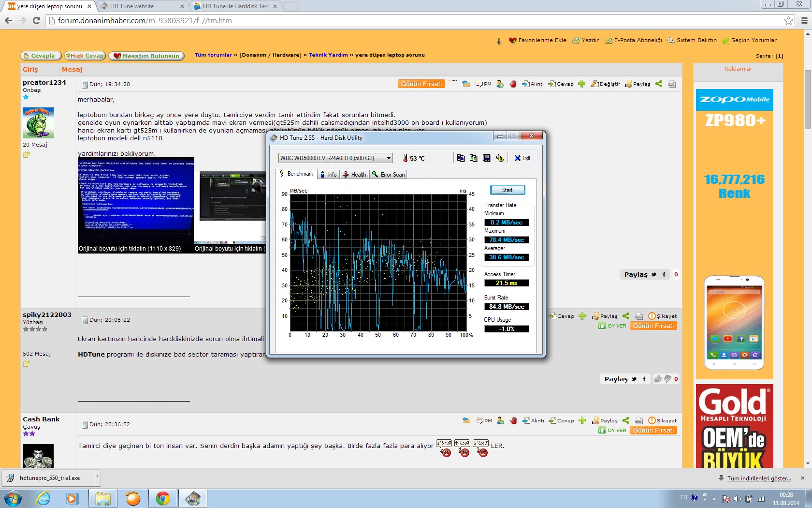Open HD Tune options icon
Screen dimensions: 812x508
point(500,158)
